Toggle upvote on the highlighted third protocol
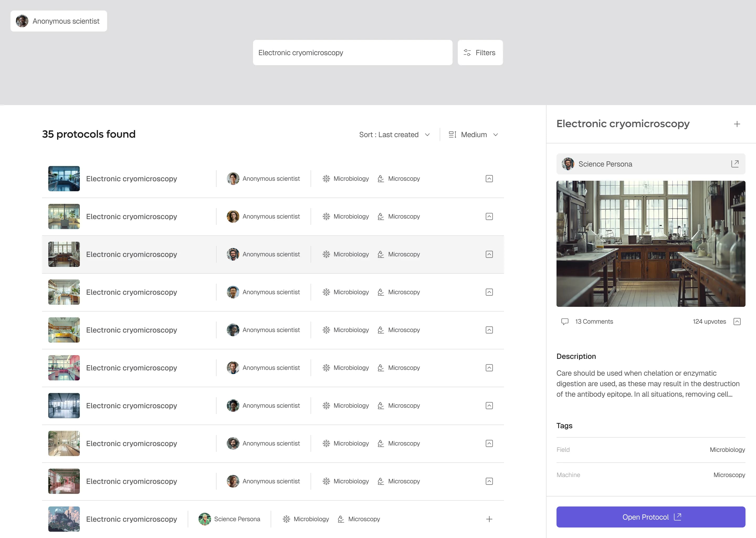The image size is (756, 538). [x=489, y=254]
